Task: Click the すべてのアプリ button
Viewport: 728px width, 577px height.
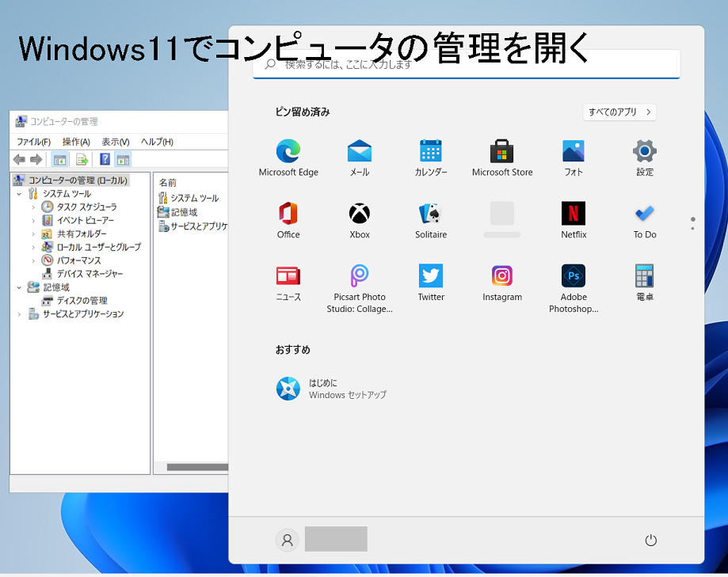Action: 619,112
